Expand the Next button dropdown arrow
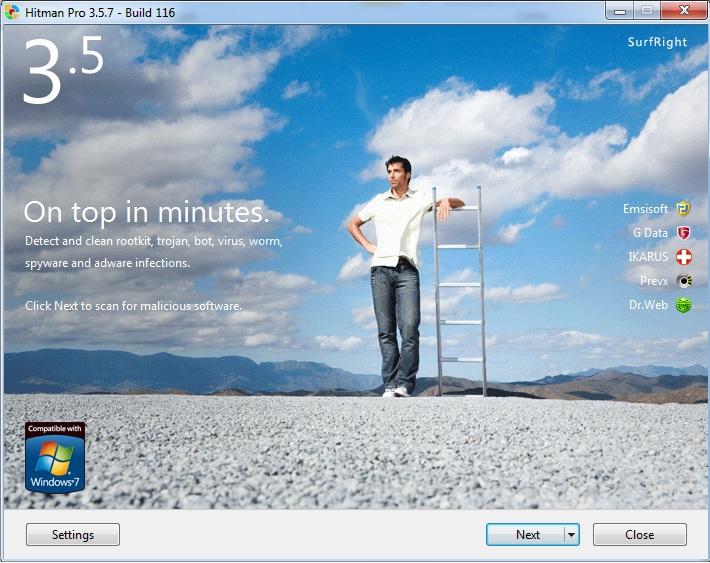 point(572,534)
